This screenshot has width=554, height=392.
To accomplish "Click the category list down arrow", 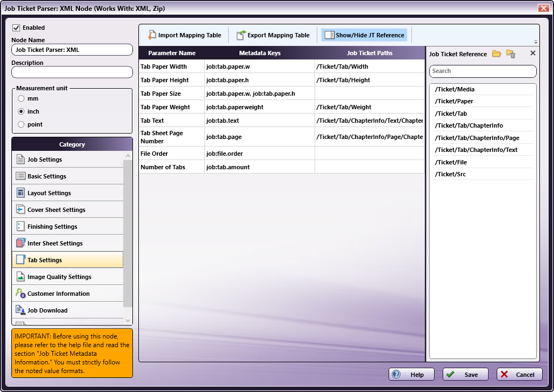I will 128,321.
